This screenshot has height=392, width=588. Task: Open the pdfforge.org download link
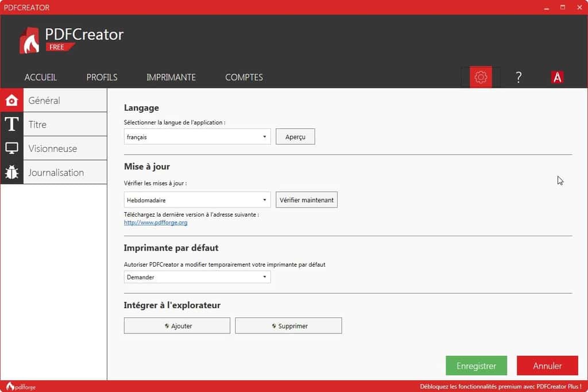click(155, 222)
